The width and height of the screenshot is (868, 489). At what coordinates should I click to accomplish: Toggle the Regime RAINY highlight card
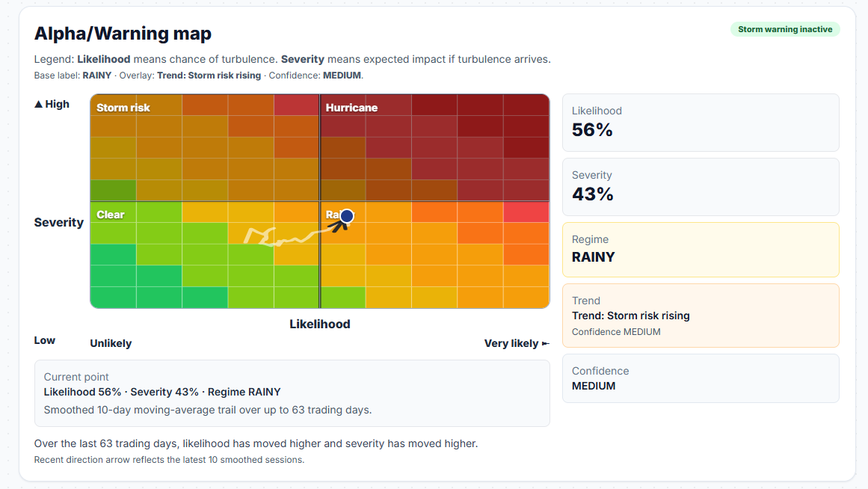pos(701,249)
